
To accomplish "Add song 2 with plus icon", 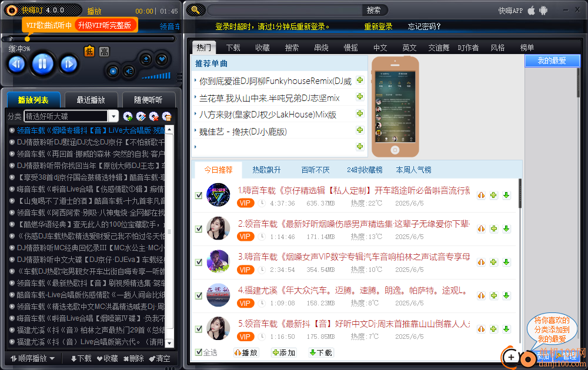I will pos(494,228).
